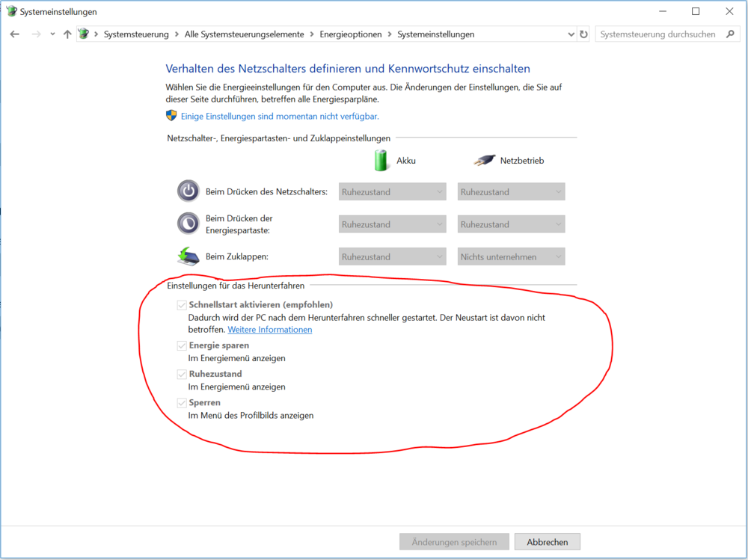Select Energieoptionen in the breadcrumb
The height and width of the screenshot is (560, 748).
point(350,34)
